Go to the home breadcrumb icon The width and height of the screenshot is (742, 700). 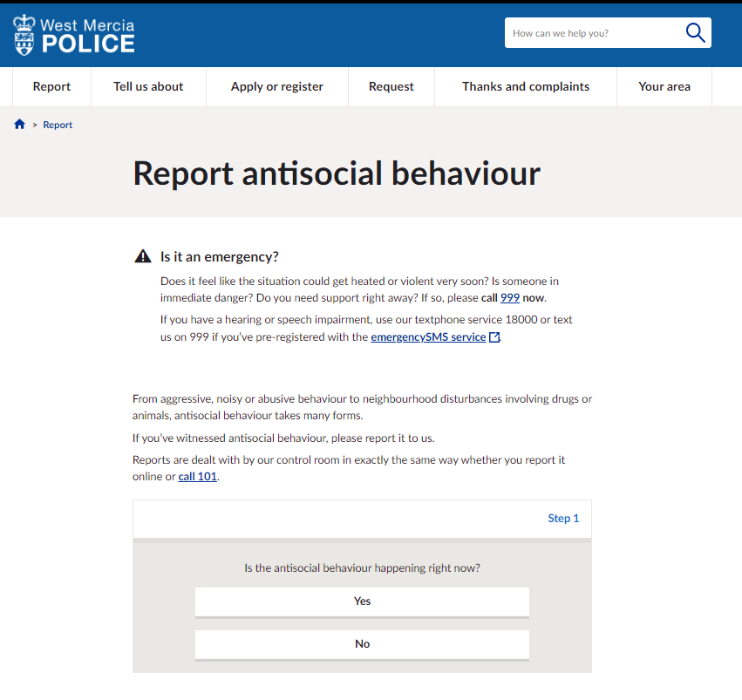click(x=19, y=125)
